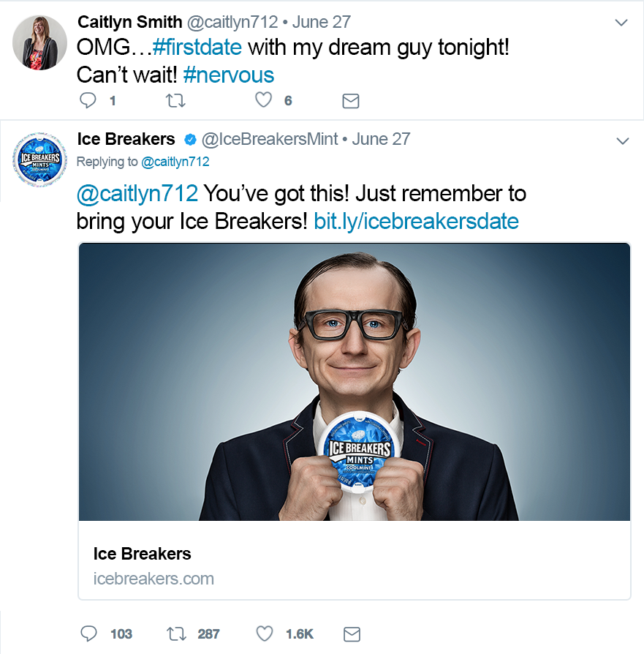644x654 pixels.
Task: Open the #nervous hashtag
Action: pos(228,75)
